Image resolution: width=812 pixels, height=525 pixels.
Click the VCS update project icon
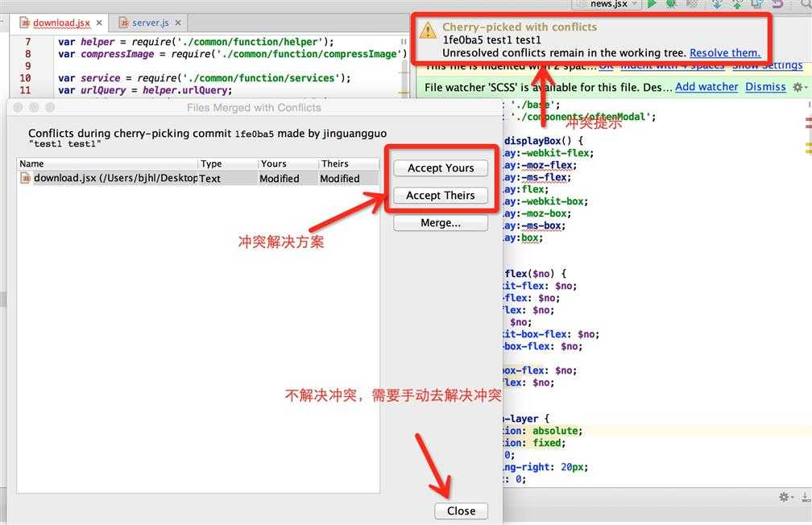coord(717,4)
